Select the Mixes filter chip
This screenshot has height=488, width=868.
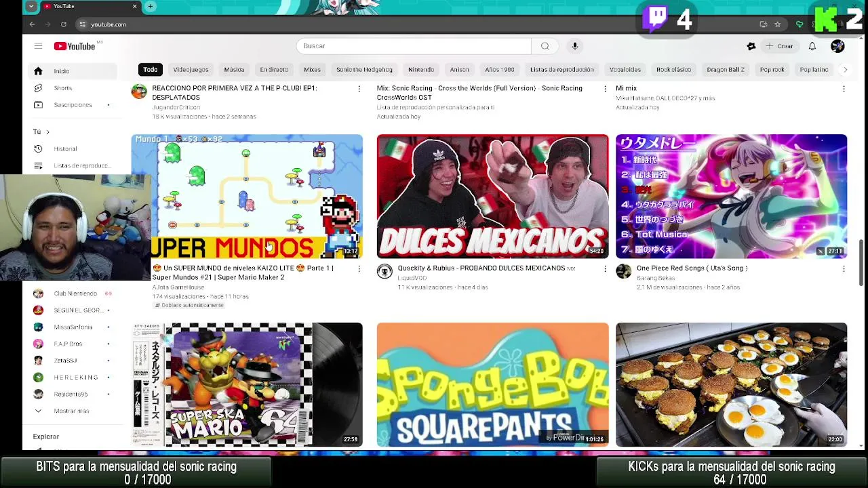point(312,69)
